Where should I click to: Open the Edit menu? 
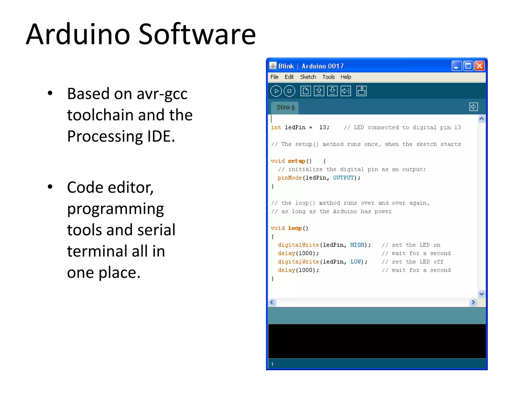coord(289,77)
